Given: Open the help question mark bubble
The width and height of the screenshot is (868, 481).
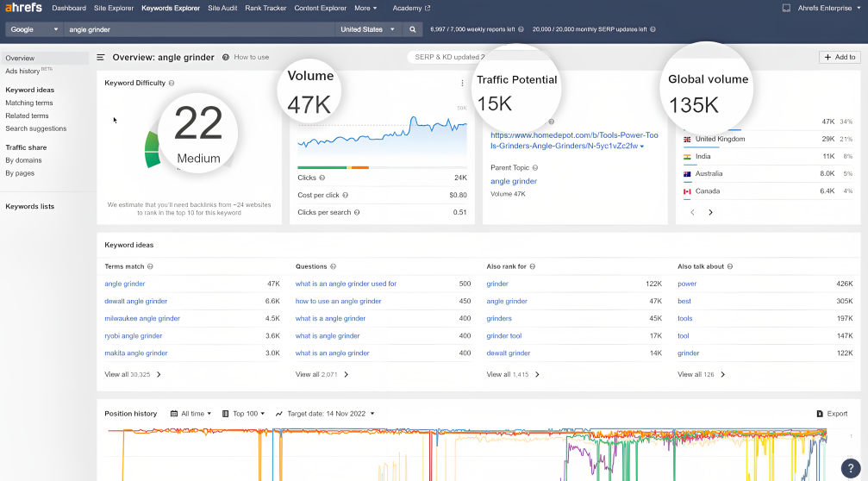Looking at the screenshot, I should (851, 468).
